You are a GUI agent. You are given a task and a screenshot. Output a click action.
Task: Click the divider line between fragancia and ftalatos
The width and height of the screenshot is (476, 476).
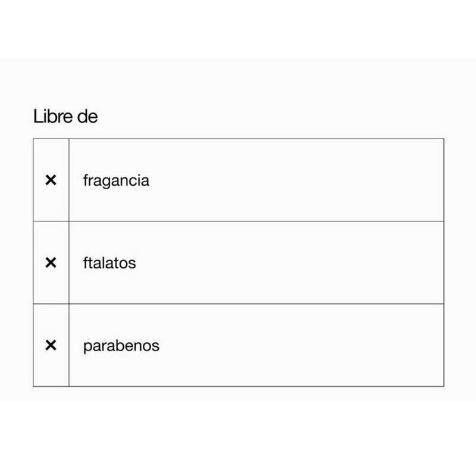pyautogui.click(x=256, y=221)
